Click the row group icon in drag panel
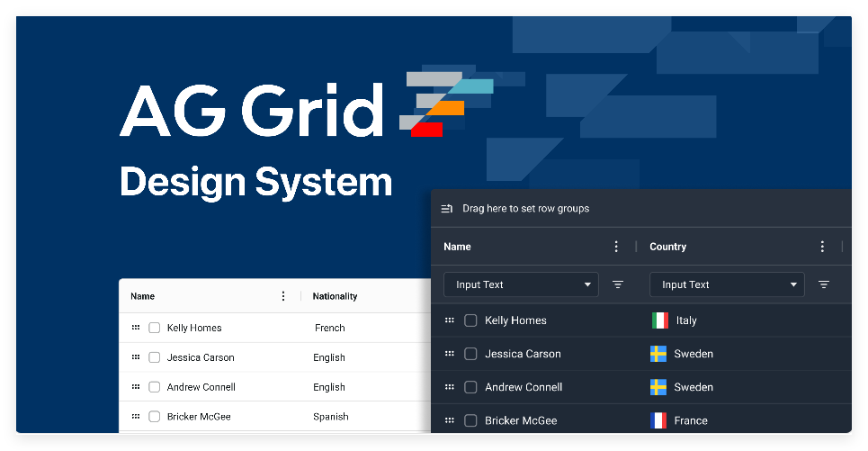Viewport: 868px width, 451px height. tap(447, 209)
